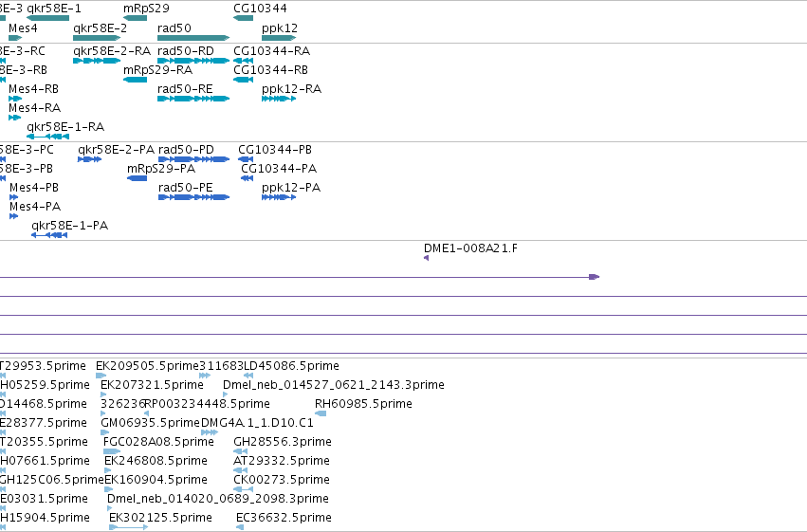Image resolution: width=807 pixels, height=532 pixels.
Task: Select the qkr58E-1 gene arrow
Action: click(x=47, y=18)
